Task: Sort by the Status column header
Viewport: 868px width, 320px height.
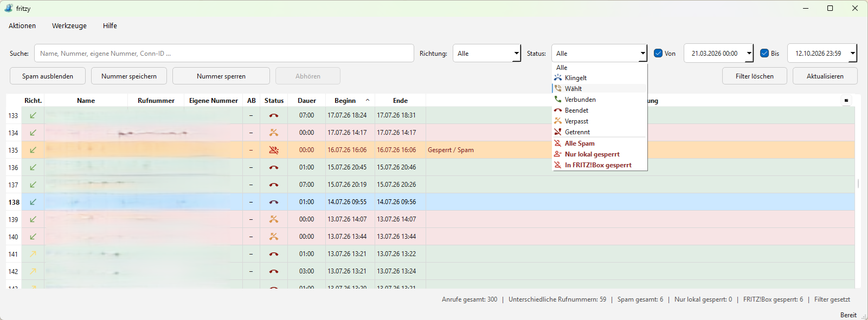Action: 274,101
